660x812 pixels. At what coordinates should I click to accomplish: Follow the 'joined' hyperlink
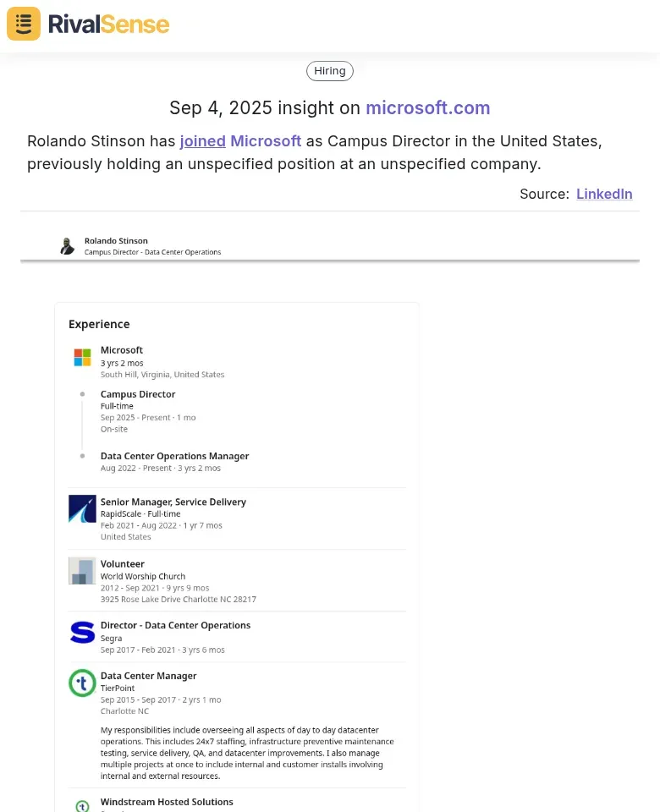point(202,141)
